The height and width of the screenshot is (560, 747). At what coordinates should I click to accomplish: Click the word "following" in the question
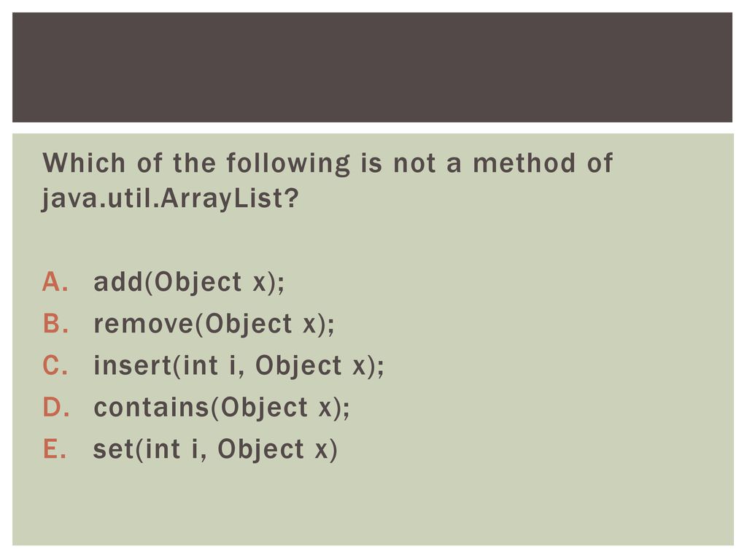pos(288,164)
